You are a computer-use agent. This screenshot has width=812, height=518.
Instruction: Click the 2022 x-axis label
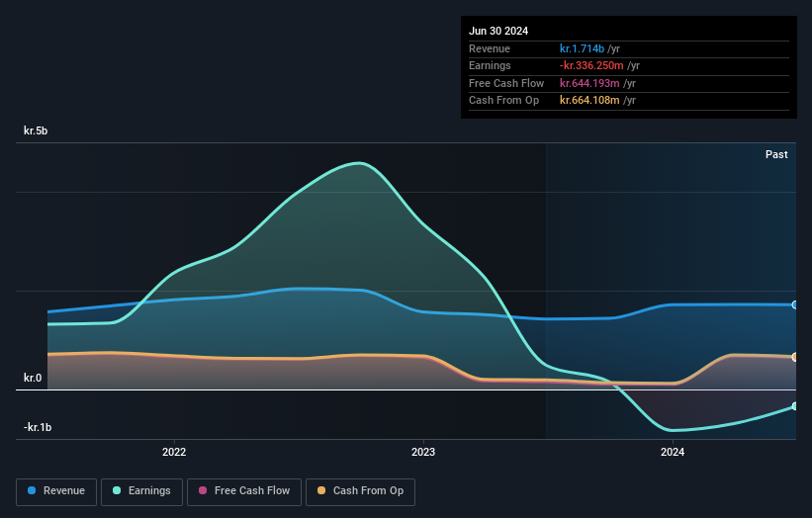pyautogui.click(x=174, y=452)
